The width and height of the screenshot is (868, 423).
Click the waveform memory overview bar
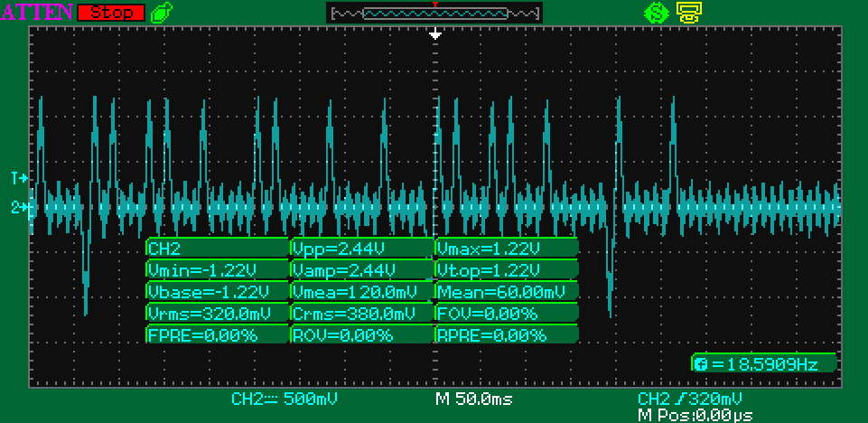434,14
